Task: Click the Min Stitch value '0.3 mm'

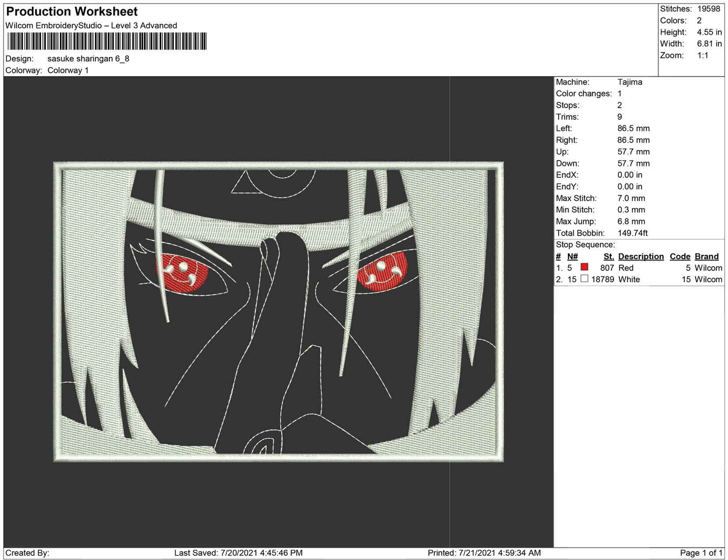Action: 631,210
